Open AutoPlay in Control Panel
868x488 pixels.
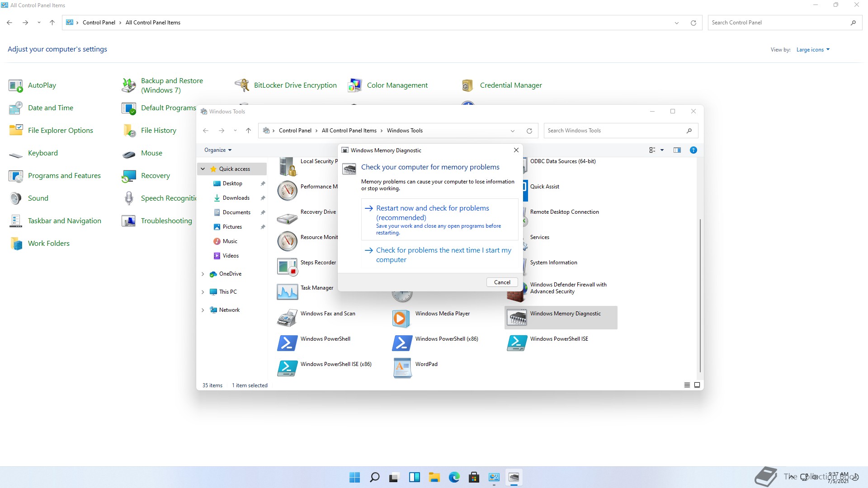[16, 85]
